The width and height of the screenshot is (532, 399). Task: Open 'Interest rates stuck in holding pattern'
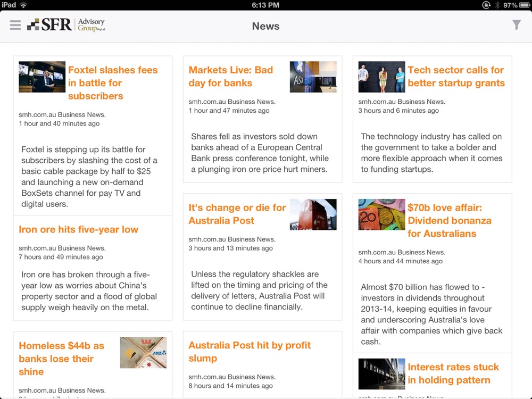(453, 373)
